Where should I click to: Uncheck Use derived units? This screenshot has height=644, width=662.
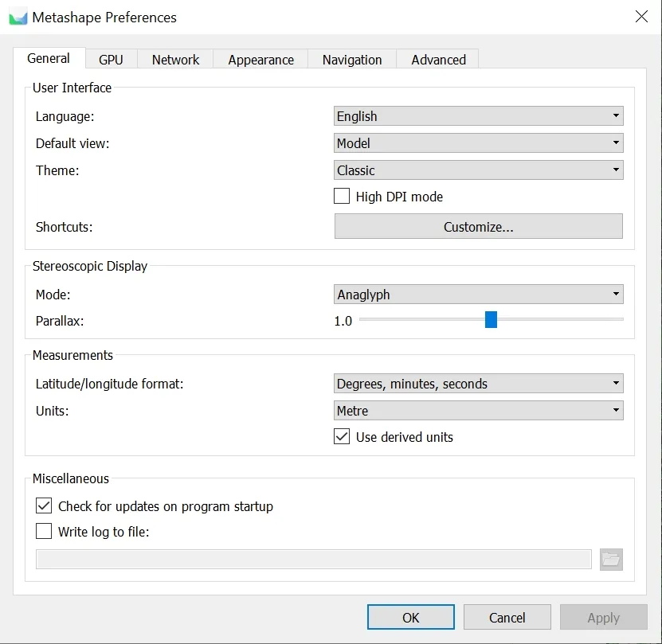coord(342,437)
